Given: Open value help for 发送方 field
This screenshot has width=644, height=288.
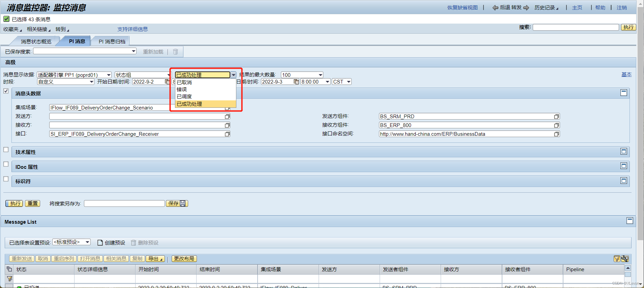Looking at the screenshot, I should tap(227, 117).
